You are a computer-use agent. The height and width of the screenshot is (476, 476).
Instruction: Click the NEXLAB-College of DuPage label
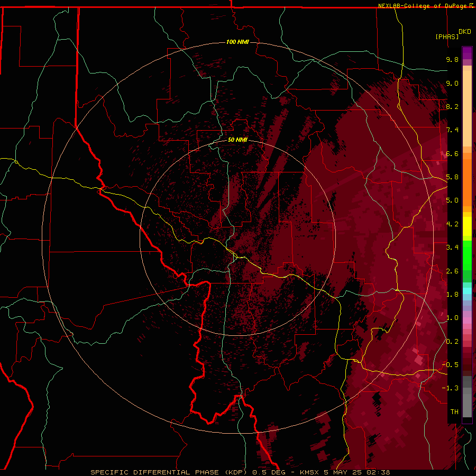coord(423,6)
